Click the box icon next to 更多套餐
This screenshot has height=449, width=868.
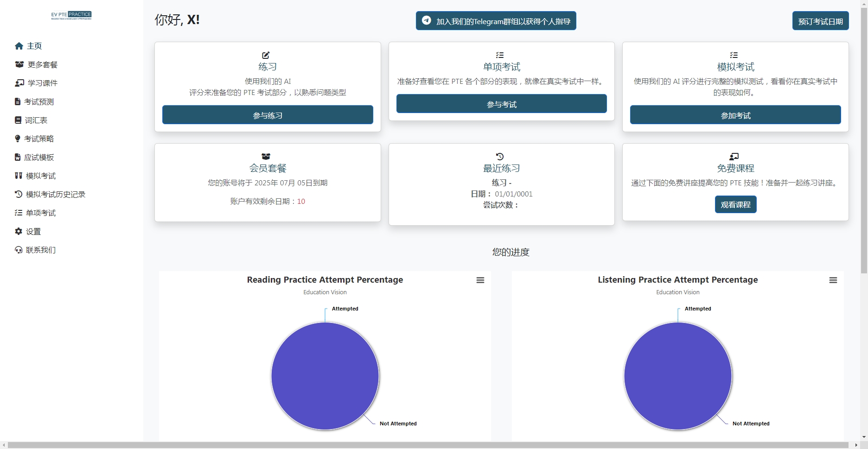pyautogui.click(x=19, y=64)
